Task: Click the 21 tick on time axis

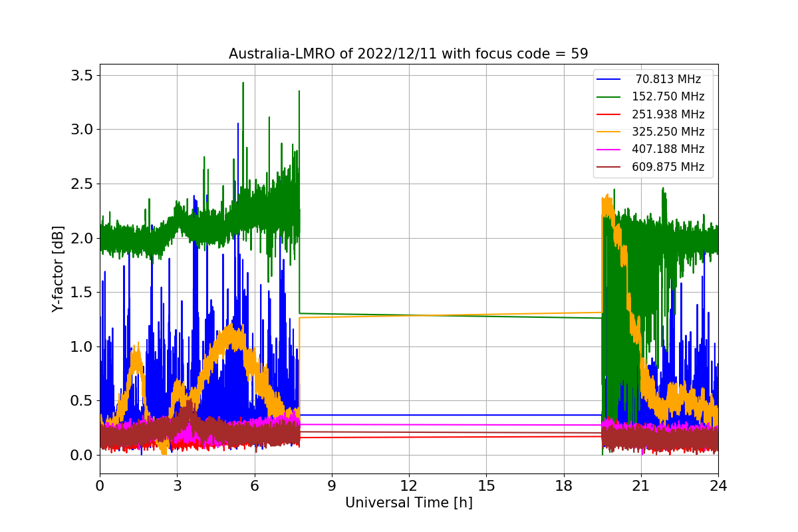Action: (x=641, y=486)
